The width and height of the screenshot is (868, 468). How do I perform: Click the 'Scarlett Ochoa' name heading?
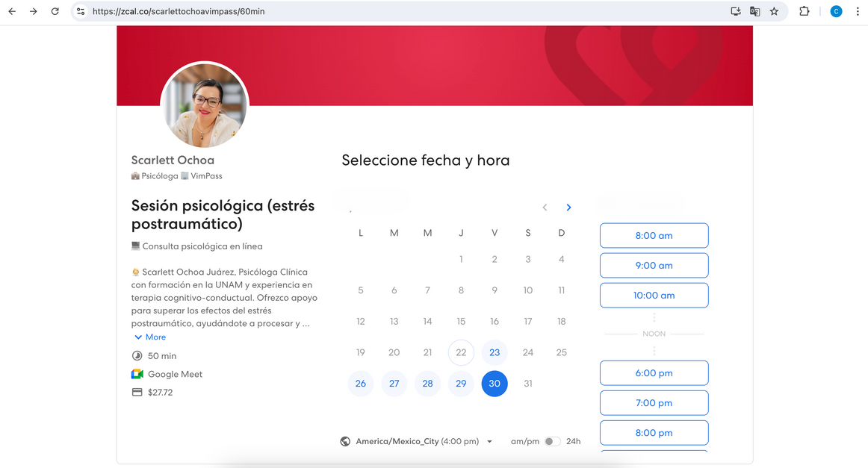tap(173, 160)
